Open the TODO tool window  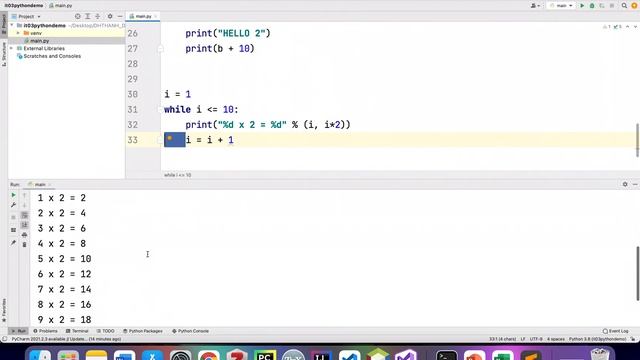pos(105,331)
